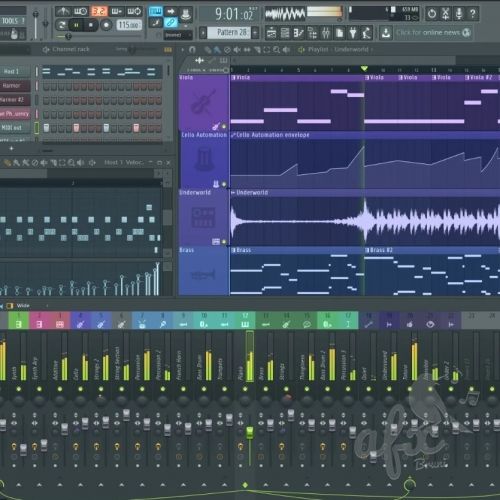
Task: Click the microphone one-click recording icon
Action: [x=459, y=14]
